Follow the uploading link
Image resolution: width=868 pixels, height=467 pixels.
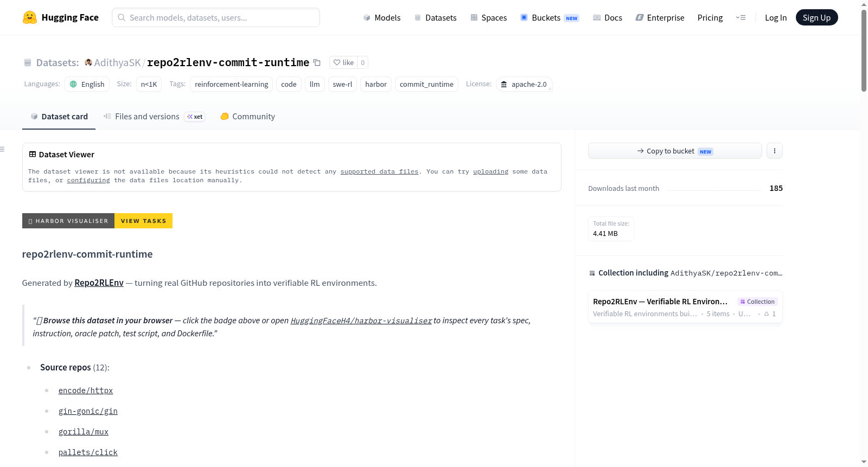tap(490, 171)
